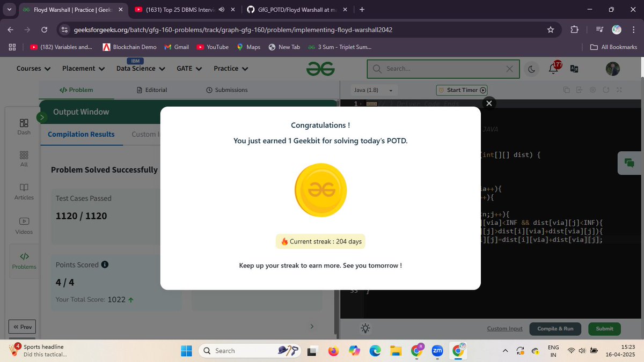
Task: Open Zoom from taskbar
Action: tap(437, 351)
